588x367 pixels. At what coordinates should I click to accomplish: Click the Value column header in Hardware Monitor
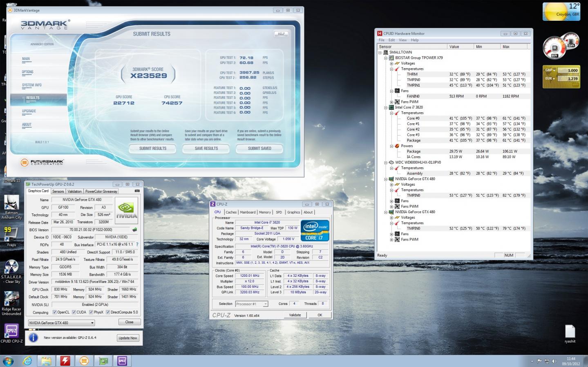point(460,47)
